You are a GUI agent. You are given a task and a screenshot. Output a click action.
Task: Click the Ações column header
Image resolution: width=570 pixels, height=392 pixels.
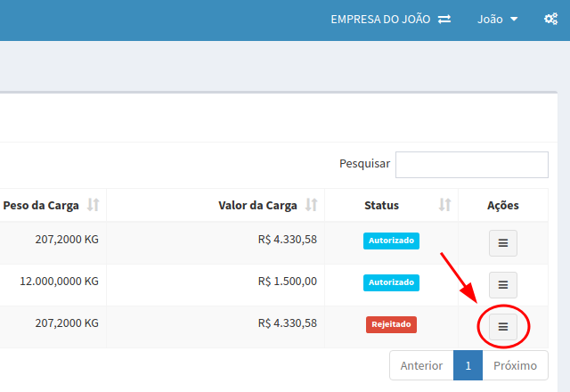click(502, 205)
